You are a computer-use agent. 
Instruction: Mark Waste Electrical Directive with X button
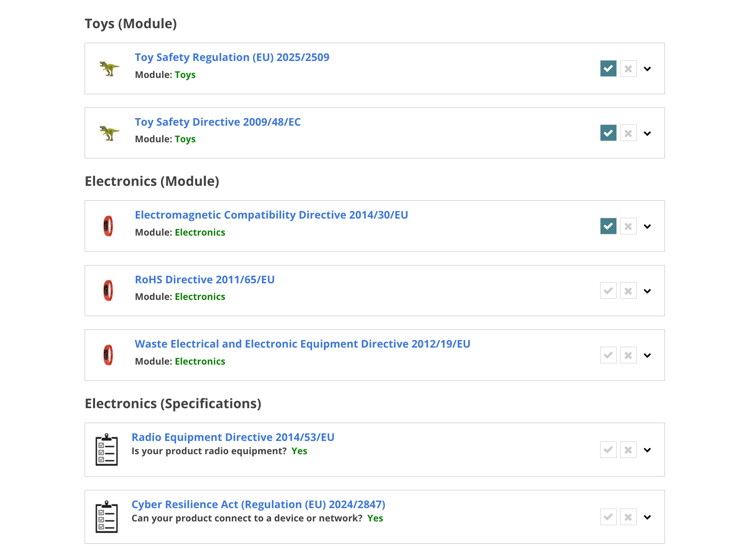[628, 355]
